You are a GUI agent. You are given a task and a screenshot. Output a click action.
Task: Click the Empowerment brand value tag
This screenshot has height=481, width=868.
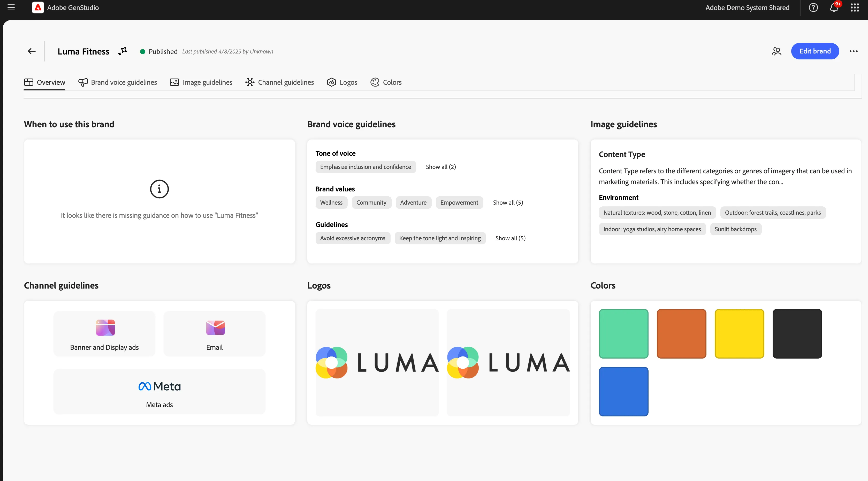click(x=459, y=203)
